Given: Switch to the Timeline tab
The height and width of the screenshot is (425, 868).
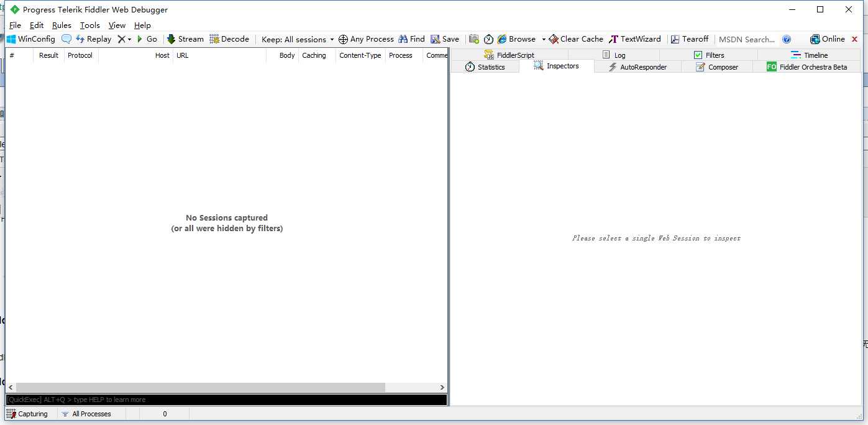Looking at the screenshot, I should [809, 55].
